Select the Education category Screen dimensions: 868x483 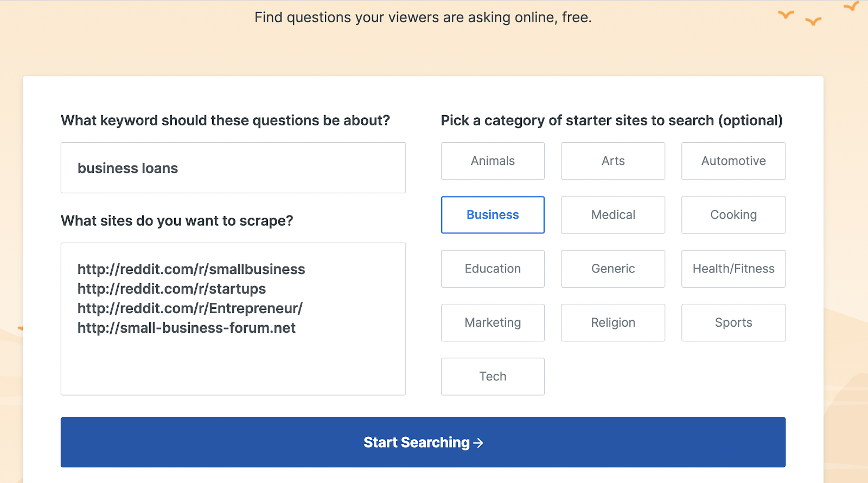(493, 269)
